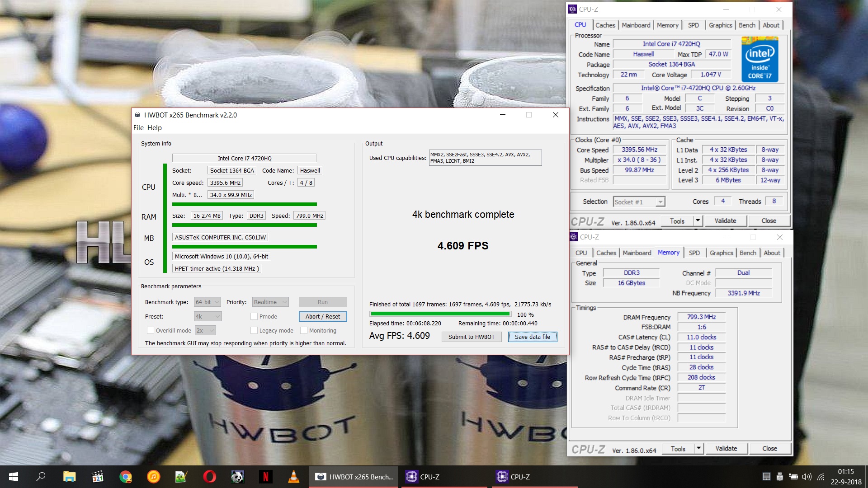
Task: Launch Opera browser from taskbar
Action: click(x=209, y=477)
